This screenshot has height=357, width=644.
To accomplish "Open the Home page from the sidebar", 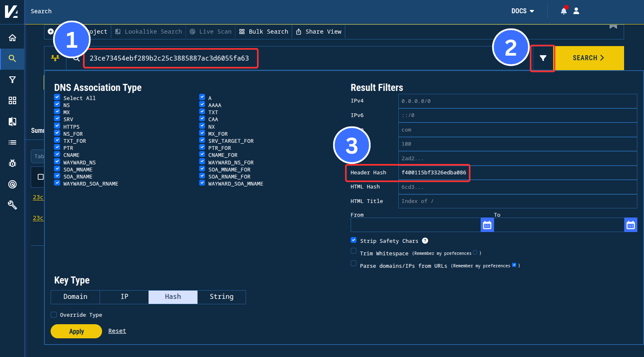I will (12, 37).
